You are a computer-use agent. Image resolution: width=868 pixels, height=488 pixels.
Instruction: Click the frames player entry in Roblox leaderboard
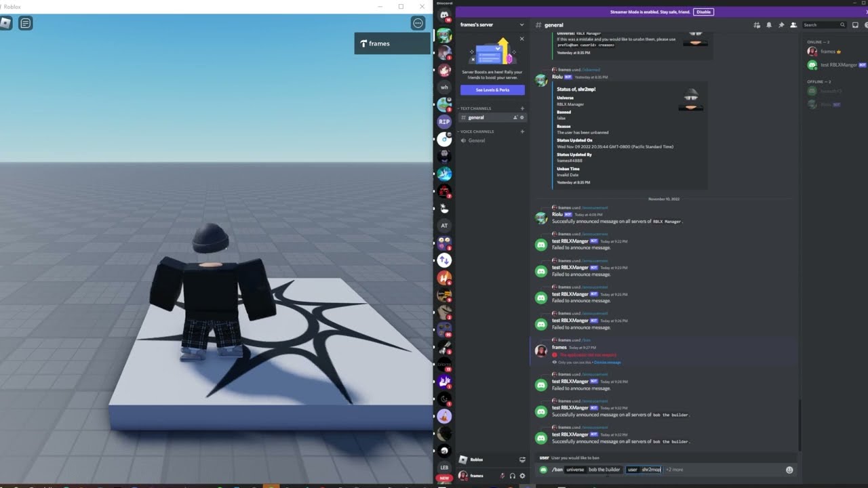[392, 43]
